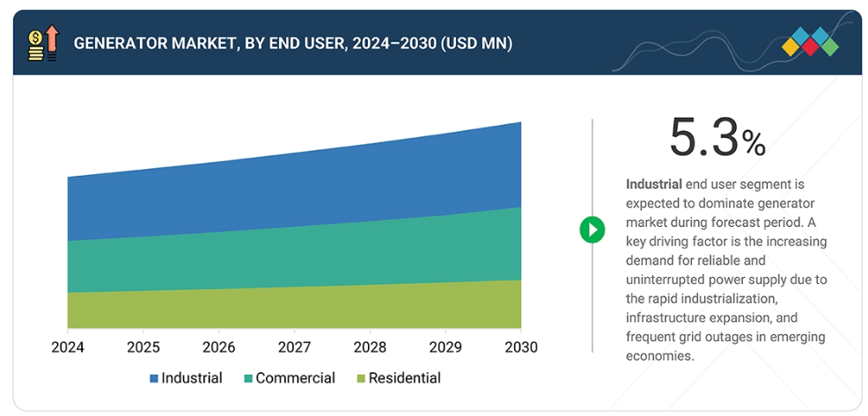The width and height of the screenshot is (868, 416).
Task: Click the Generator Market header title
Action: [292, 43]
